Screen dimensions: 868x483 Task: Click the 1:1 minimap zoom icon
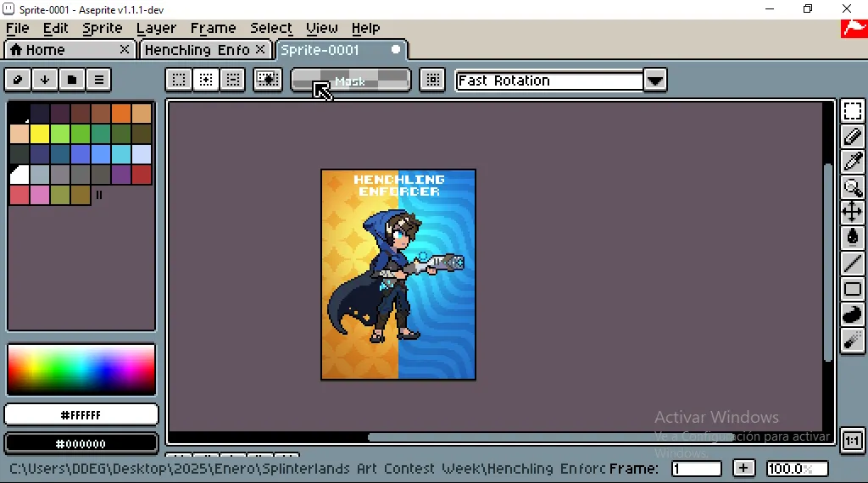(x=853, y=441)
